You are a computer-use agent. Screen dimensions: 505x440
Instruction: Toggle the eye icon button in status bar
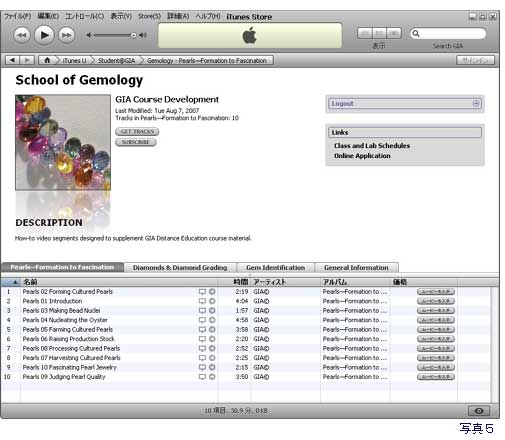(479, 411)
